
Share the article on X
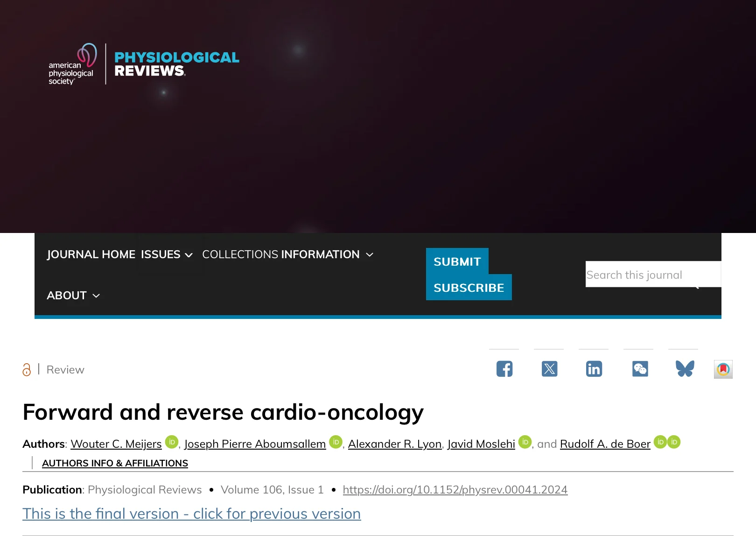tap(549, 369)
